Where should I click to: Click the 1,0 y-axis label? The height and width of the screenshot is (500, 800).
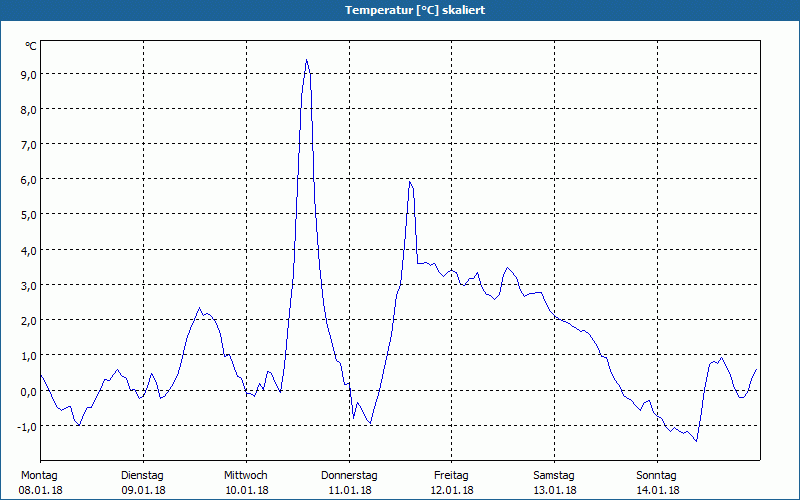coord(28,356)
